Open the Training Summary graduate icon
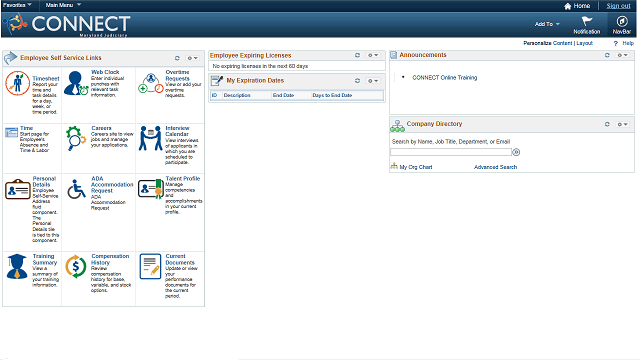 (17, 266)
